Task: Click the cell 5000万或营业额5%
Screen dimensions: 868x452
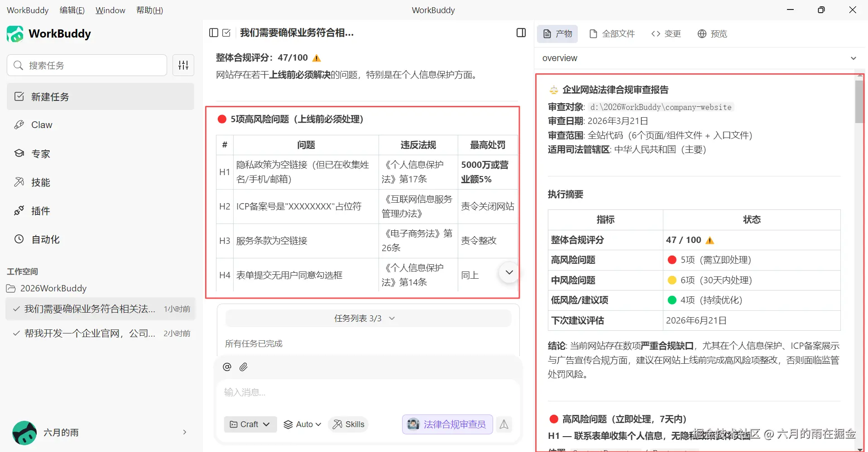Action: click(x=488, y=172)
